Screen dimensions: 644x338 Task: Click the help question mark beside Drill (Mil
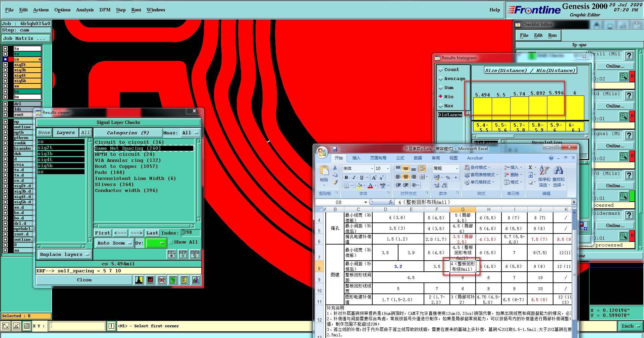(629, 56)
